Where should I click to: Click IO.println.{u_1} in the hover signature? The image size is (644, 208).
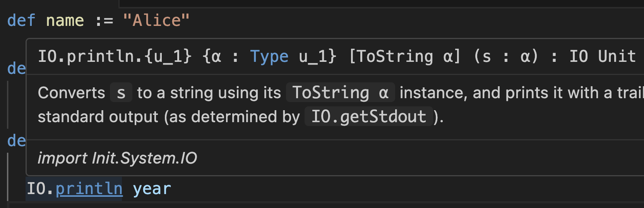click(115, 56)
